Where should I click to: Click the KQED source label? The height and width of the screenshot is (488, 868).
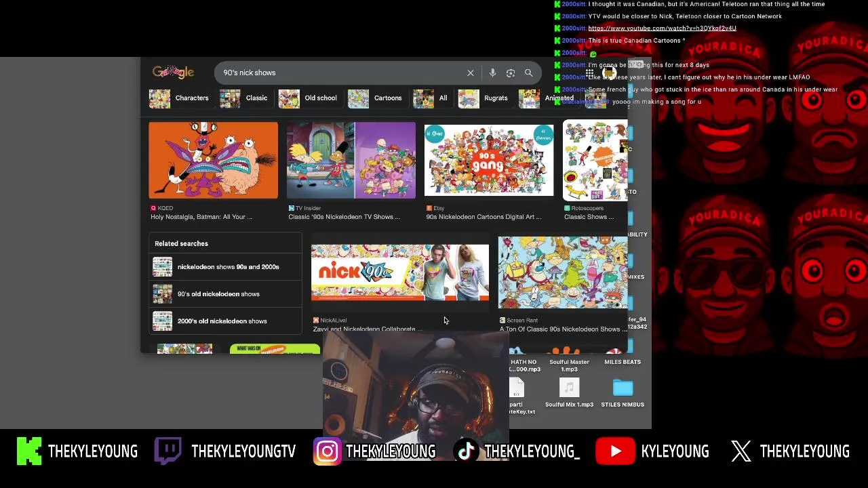[x=162, y=208]
